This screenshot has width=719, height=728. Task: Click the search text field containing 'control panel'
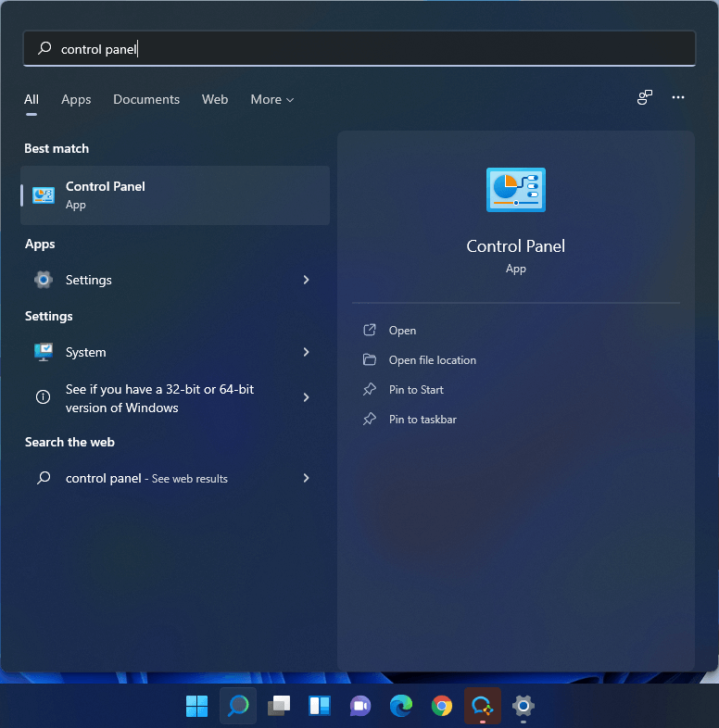(359, 49)
